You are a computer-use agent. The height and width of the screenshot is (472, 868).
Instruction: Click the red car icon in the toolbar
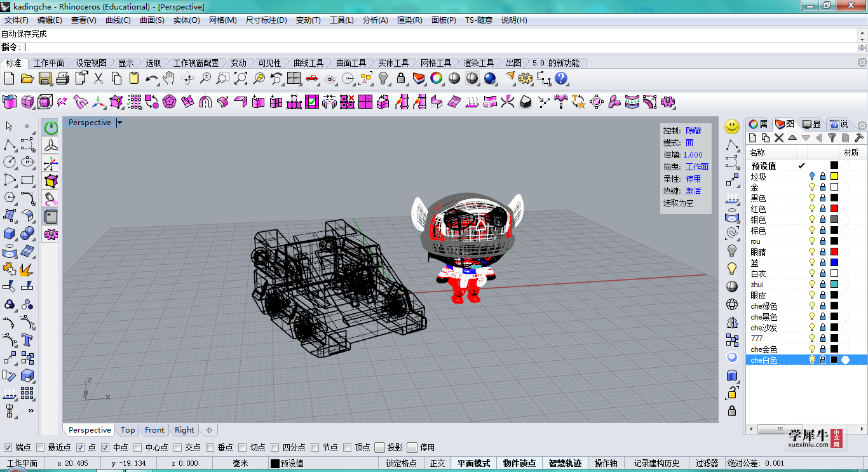311,78
